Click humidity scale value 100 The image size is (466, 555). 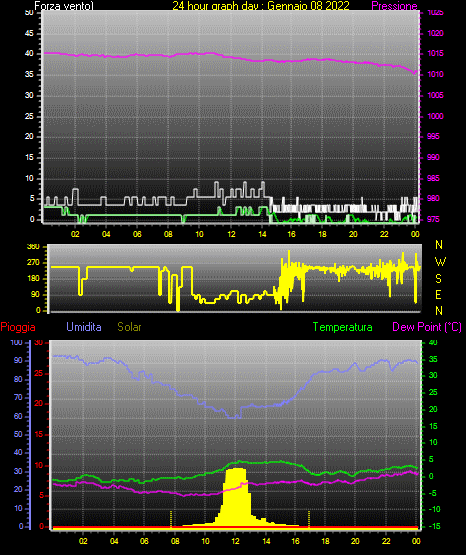click(x=16, y=342)
